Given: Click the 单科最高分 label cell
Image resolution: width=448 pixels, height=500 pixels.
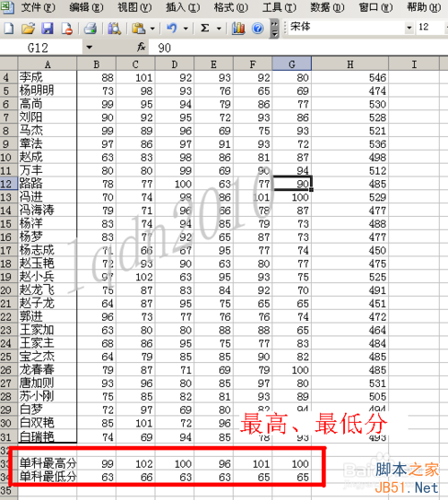Looking at the screenshot, I should click(47, 463).
